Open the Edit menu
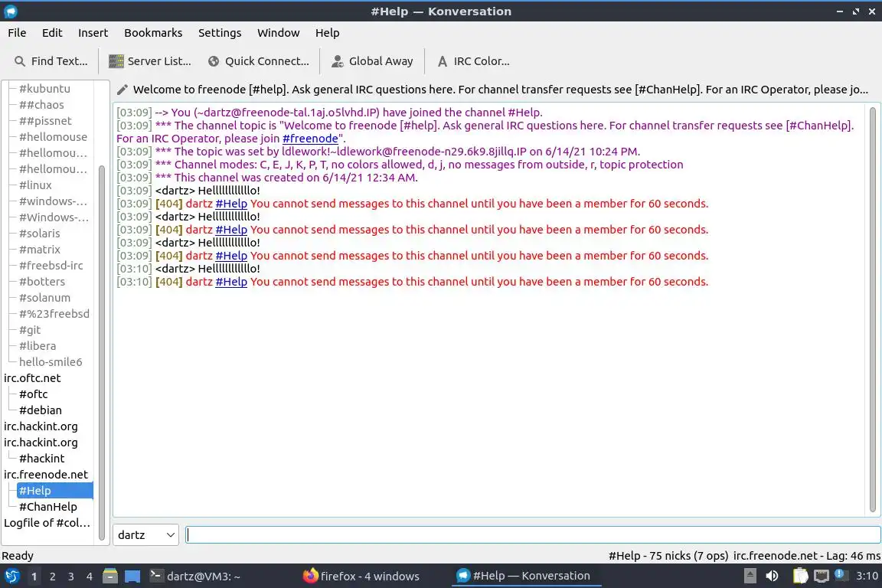 click(x=52, y=33)
